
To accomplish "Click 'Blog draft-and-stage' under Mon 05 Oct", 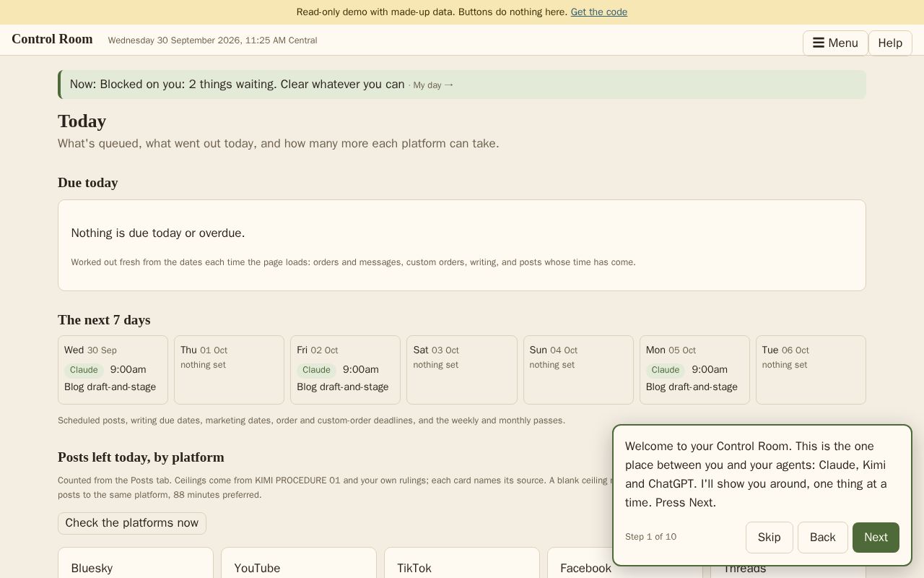I will click(x=692, y=387).
